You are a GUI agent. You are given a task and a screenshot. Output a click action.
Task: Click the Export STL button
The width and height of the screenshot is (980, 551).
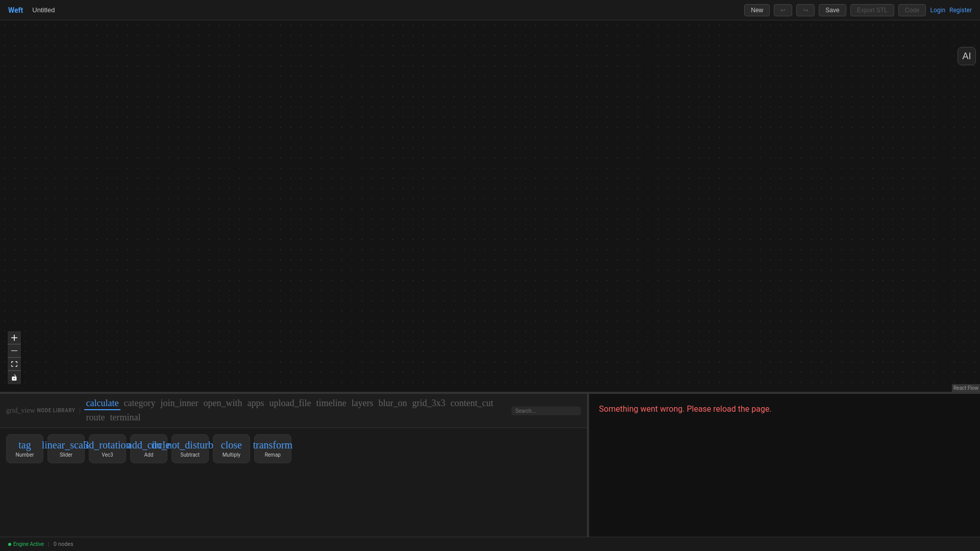point(872,10)
